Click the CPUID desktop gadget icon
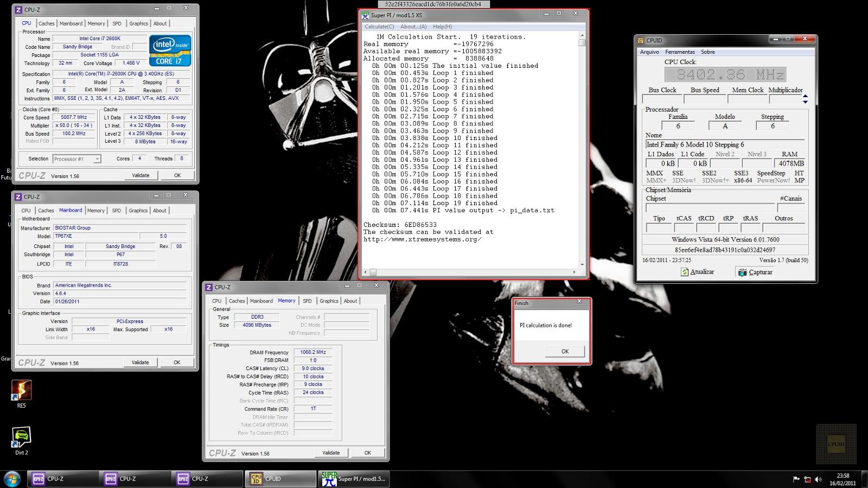This screenshot has width=868, height=488. [x=836, y=444]
